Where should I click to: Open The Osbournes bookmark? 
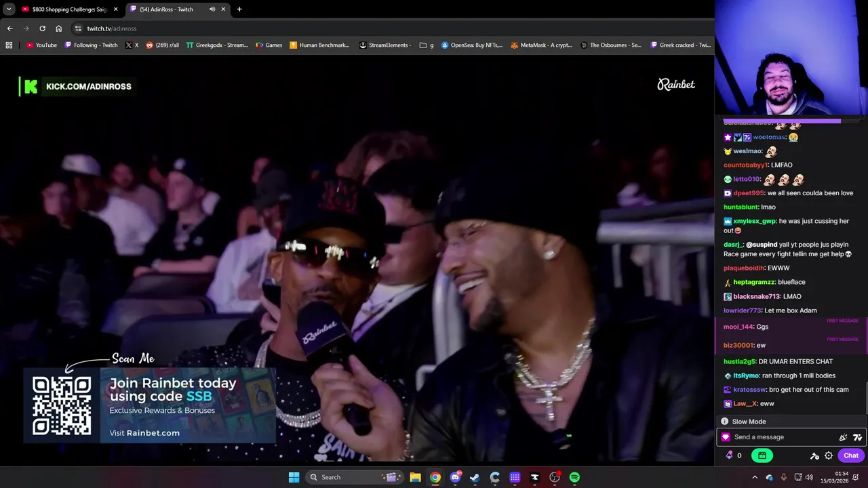point(611,45)
